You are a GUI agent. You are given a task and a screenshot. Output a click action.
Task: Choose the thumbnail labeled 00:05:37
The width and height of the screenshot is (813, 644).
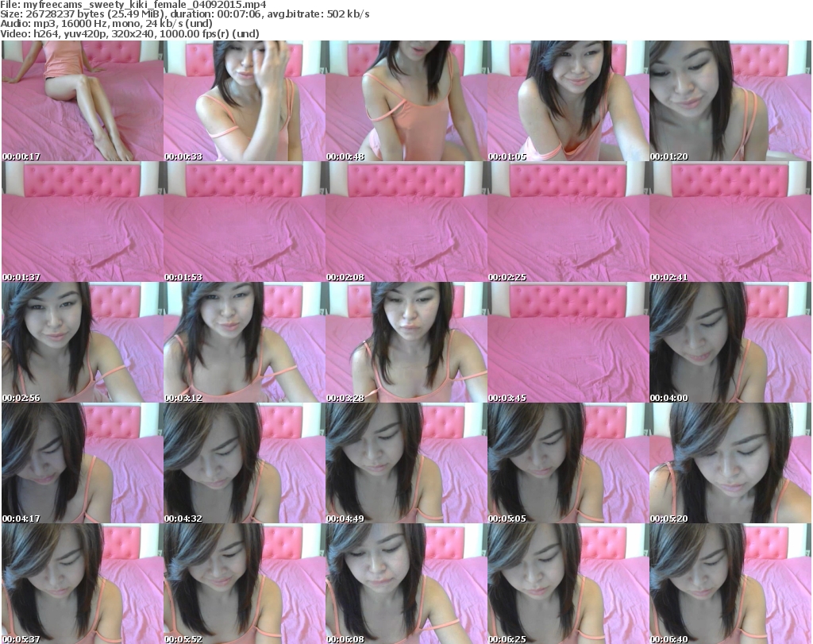pyautogui.click(x=83, y=584)
